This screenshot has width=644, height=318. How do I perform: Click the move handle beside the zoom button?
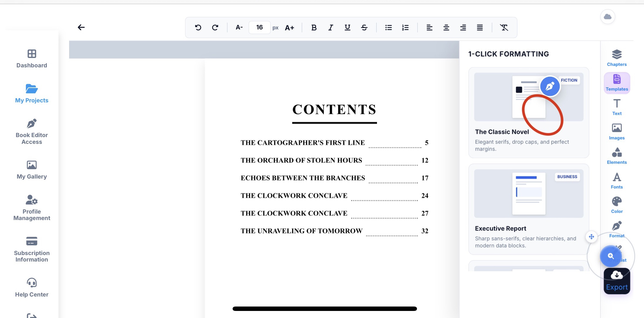point(591,237)
